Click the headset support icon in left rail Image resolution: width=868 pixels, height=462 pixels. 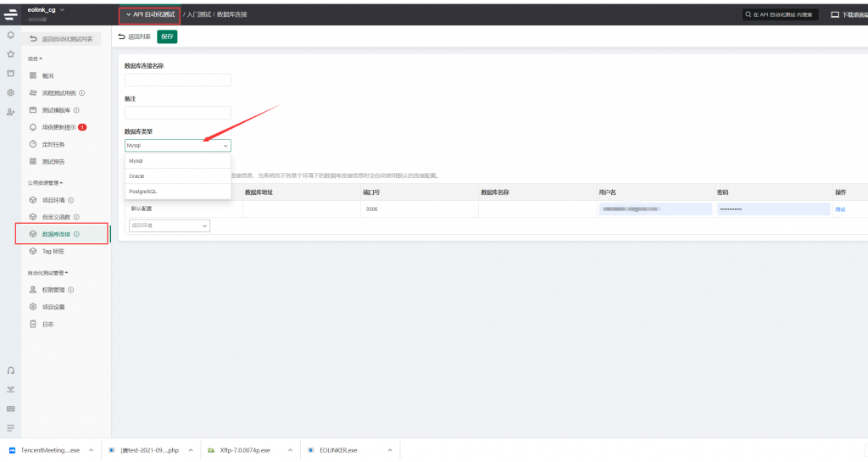pos(10,370)
